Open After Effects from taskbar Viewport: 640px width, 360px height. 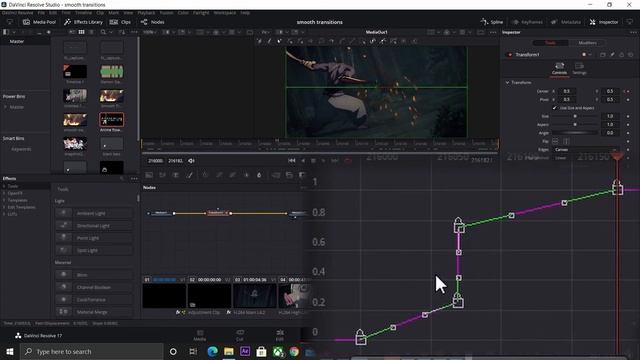(x=245, y=351)
